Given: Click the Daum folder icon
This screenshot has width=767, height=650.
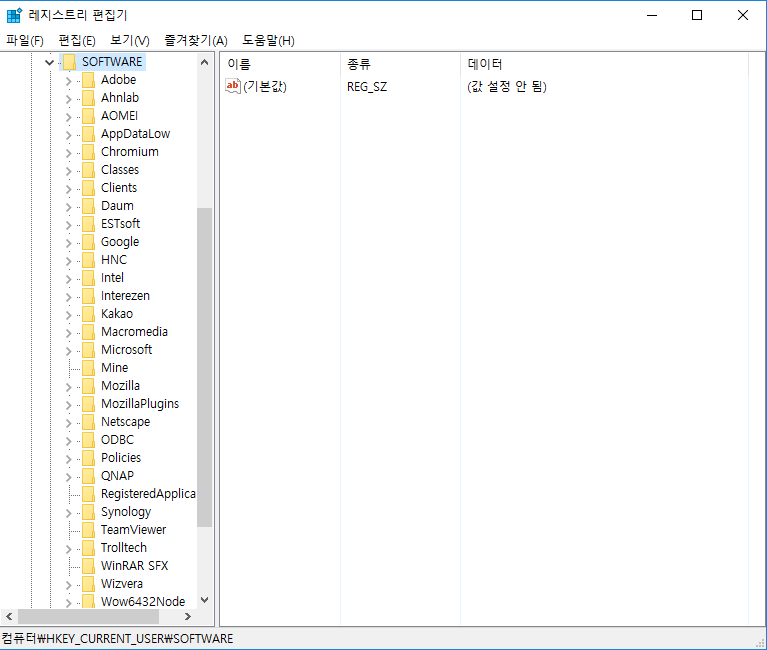Looking at the screenshot, I should [x=89, y=206].
